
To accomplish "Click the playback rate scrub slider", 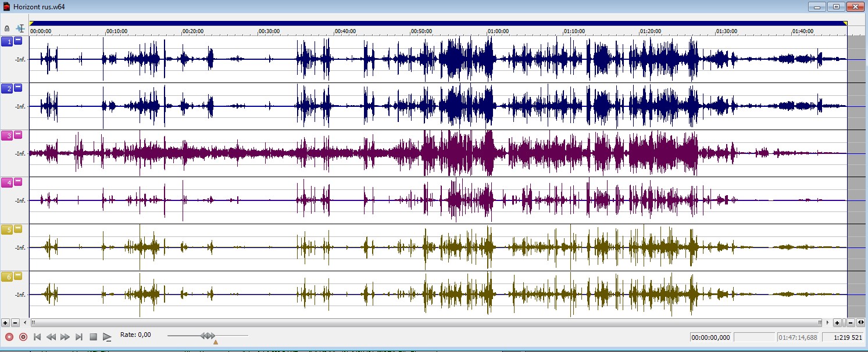I will [208, 336].
